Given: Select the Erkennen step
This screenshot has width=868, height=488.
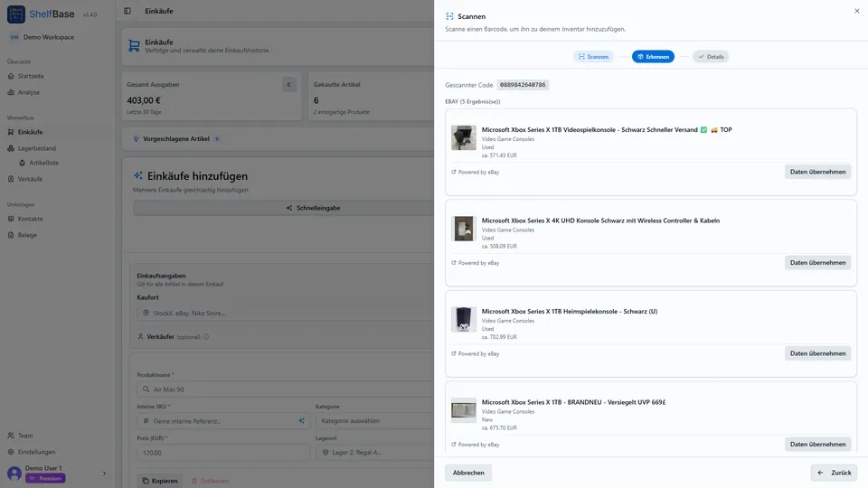Looking at the screenshot, I should point(653,57).
